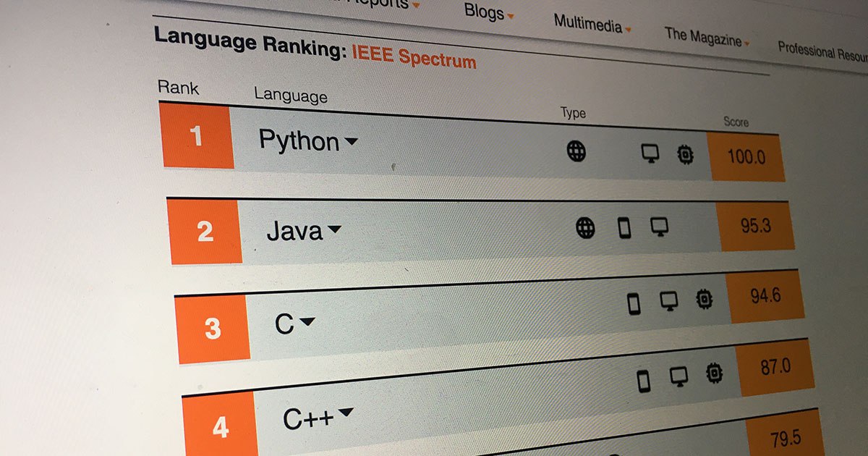The height and width of the screenshot is (456, 868).
Task: Expand the Python language dropdown arrow
Action: point(351,142)
